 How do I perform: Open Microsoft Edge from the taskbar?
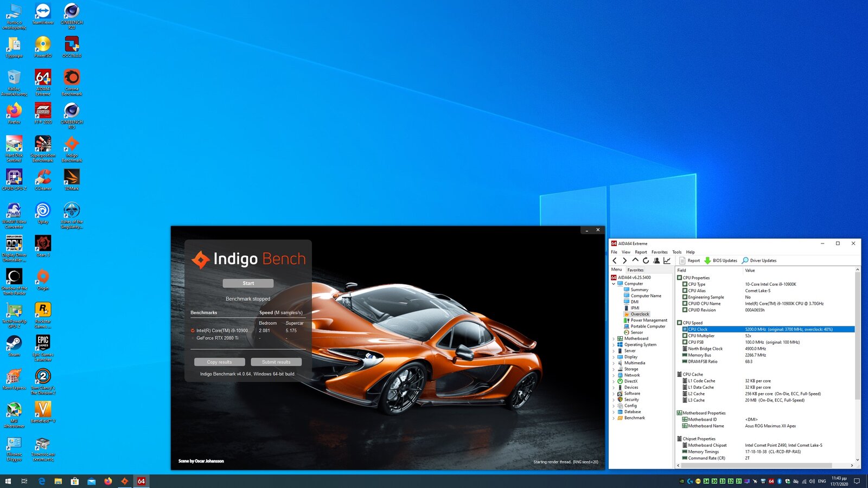42,481
